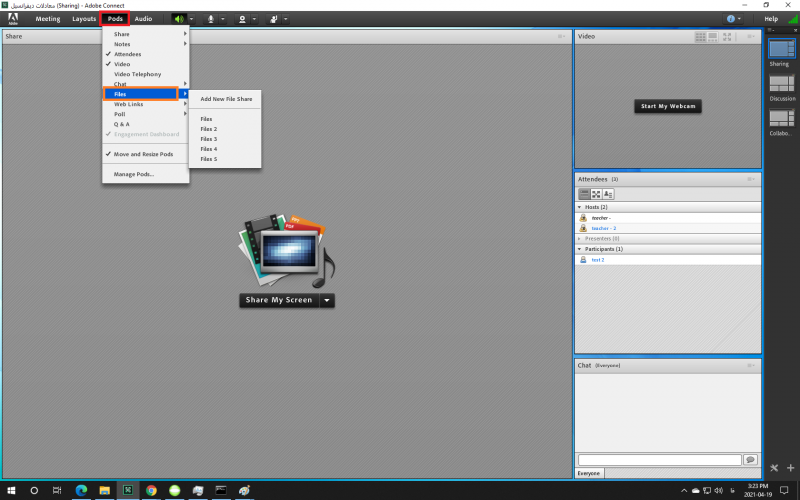Select Add New File Share from submenu
The image size is (800, 500).
point(225,99)
